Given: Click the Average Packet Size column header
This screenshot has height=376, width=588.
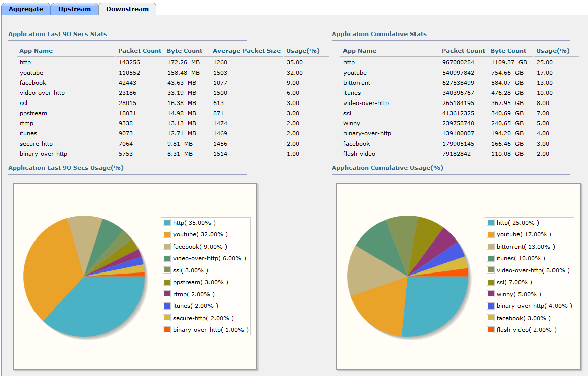Looking at the screenshot, I should 246,51.
